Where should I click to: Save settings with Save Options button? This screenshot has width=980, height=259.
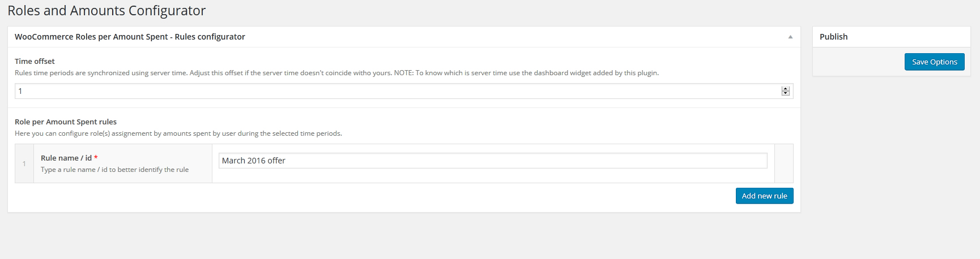(934, 62)
